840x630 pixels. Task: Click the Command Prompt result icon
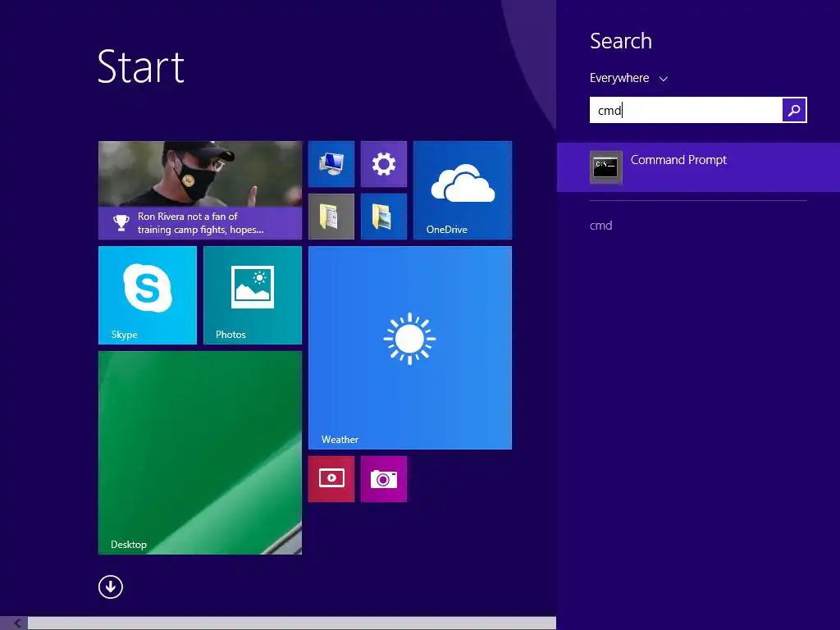pos(606,167)
